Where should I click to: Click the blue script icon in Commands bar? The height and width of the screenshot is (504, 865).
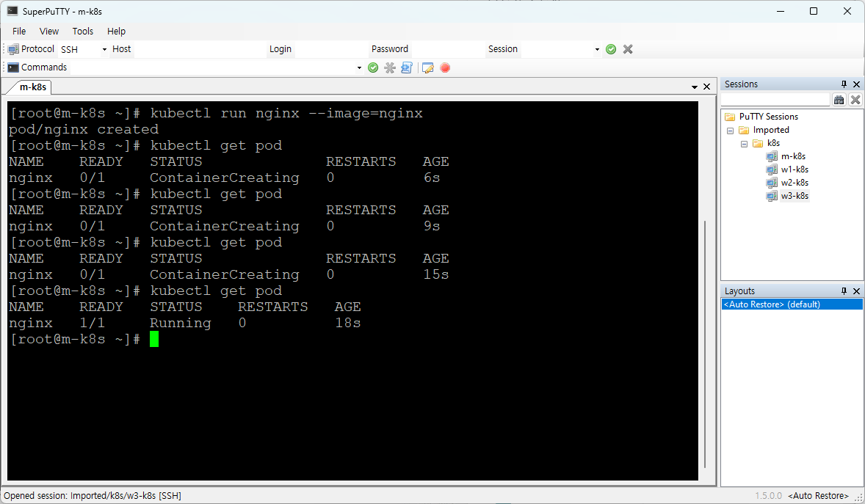[407, 67]
